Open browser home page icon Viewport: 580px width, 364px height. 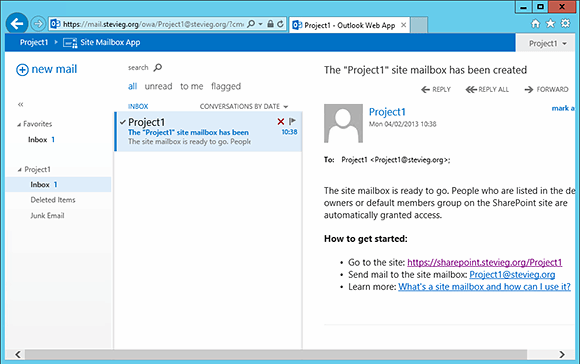click(535, 24)
